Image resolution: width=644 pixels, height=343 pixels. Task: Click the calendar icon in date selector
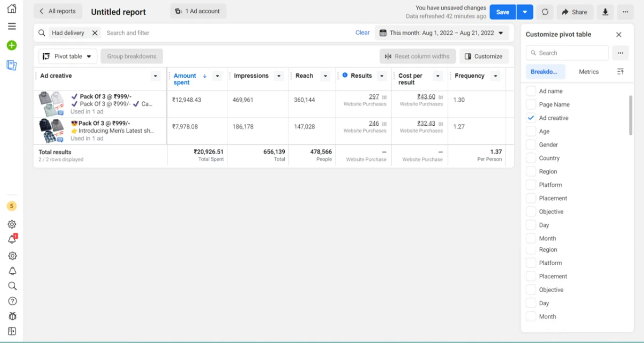(383, 33)
